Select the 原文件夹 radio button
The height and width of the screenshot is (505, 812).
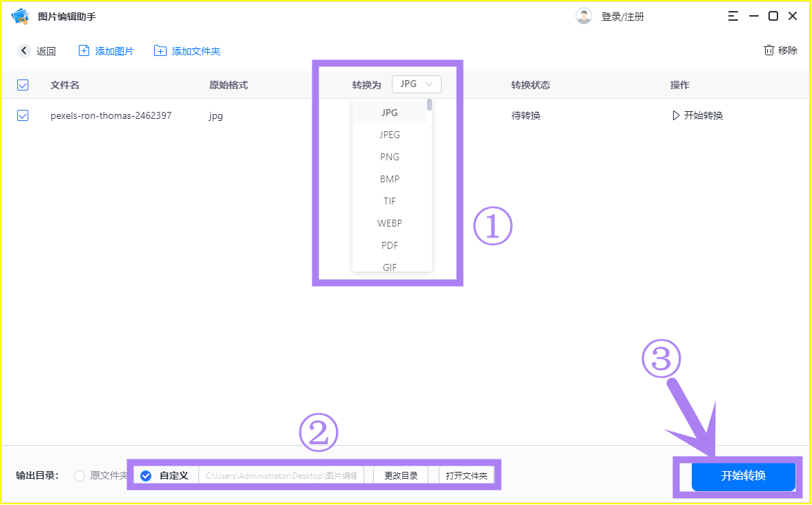[x=79, y=475]
